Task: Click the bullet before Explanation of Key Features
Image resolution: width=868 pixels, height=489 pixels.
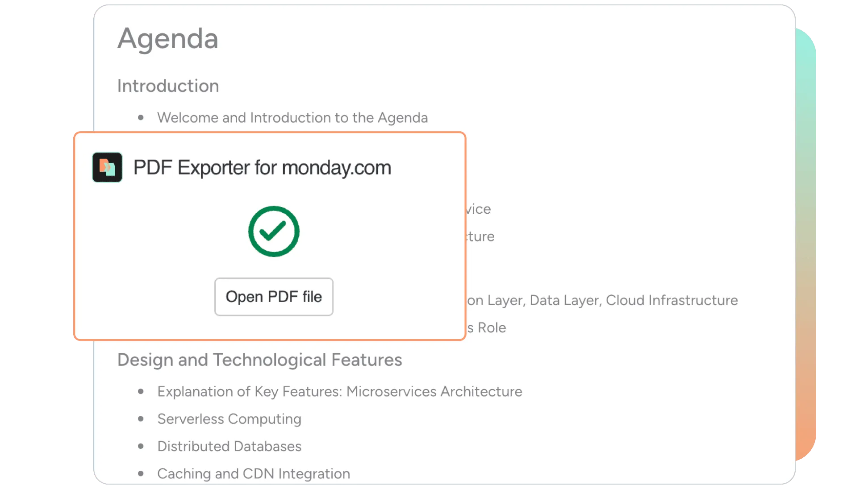Action: (141, 392)
